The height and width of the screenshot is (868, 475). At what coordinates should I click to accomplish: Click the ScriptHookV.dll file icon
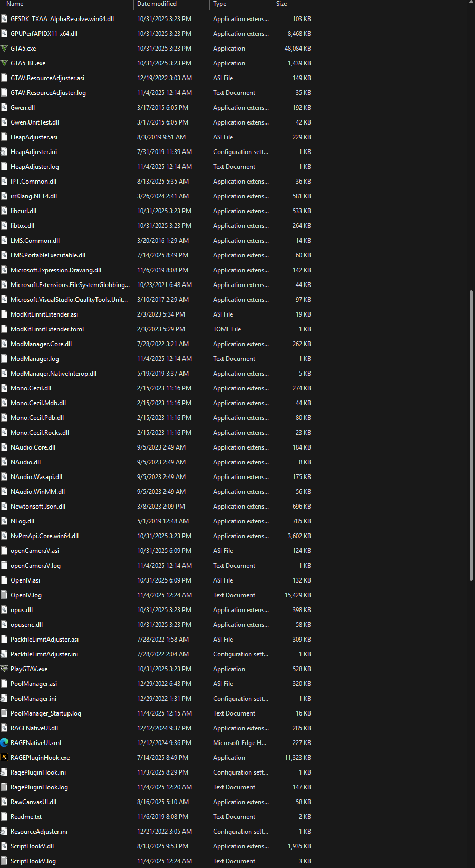point(4,846)
